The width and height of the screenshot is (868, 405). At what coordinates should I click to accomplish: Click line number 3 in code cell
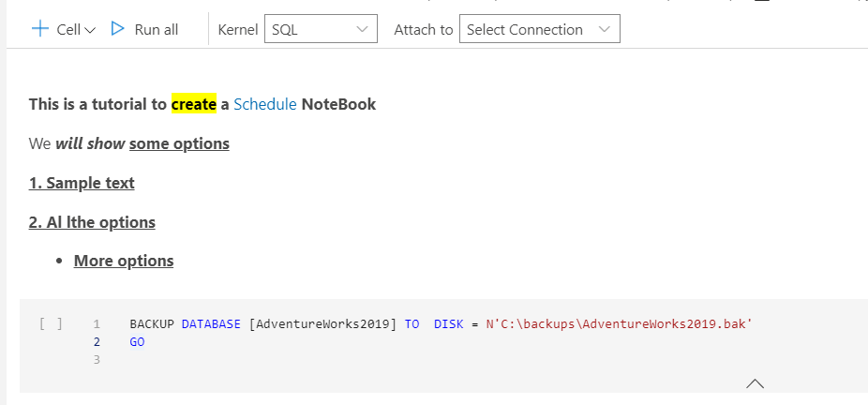[97, 359]
